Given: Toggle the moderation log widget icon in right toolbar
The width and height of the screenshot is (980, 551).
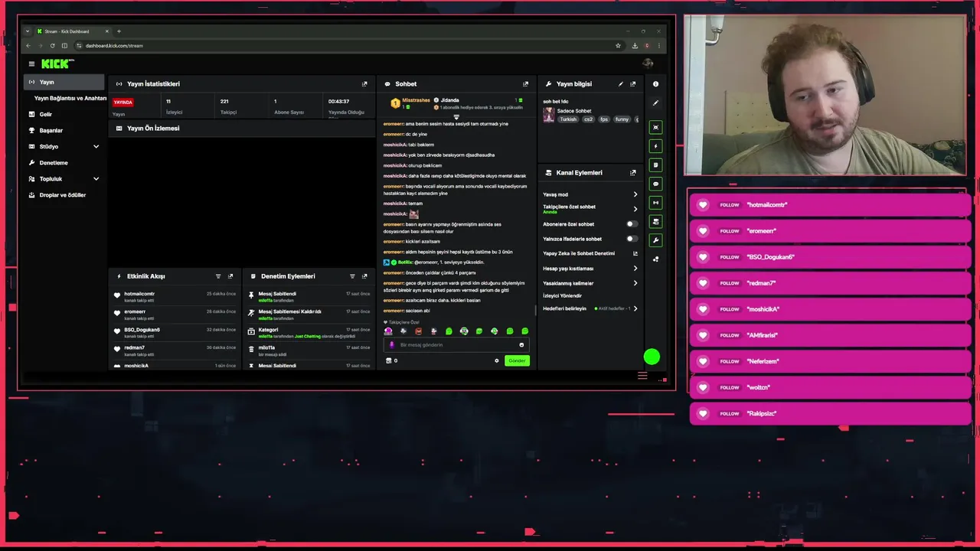Looking at the screenshot, I should pyautogui.click(x=655, y=165).
